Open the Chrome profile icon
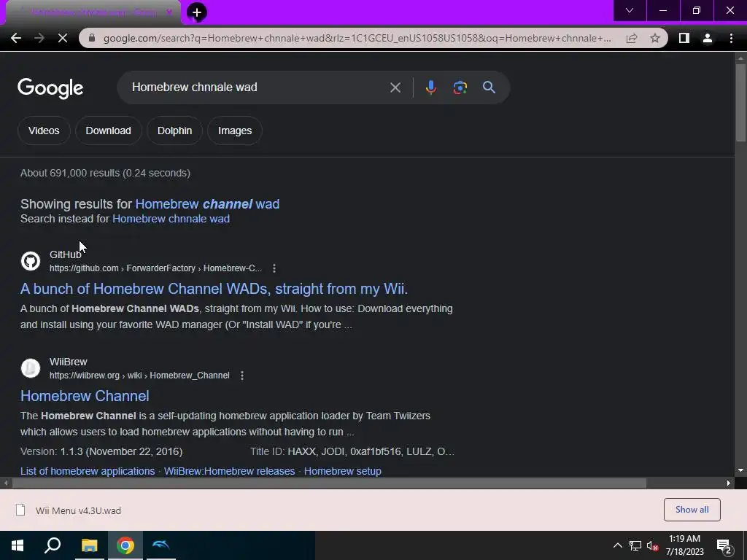Image resolution: width=747 pixels, height=560 pixels. click(708, 38)
